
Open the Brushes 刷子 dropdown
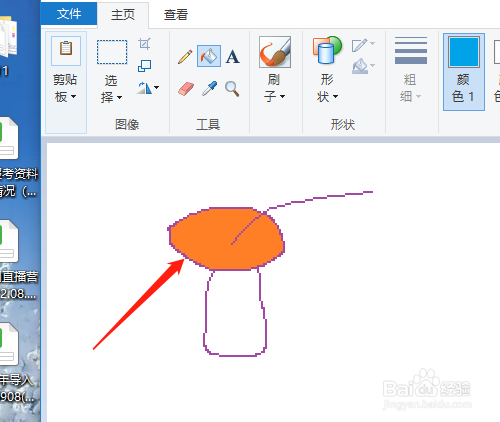pyautogui.click(x=274, y=88)
